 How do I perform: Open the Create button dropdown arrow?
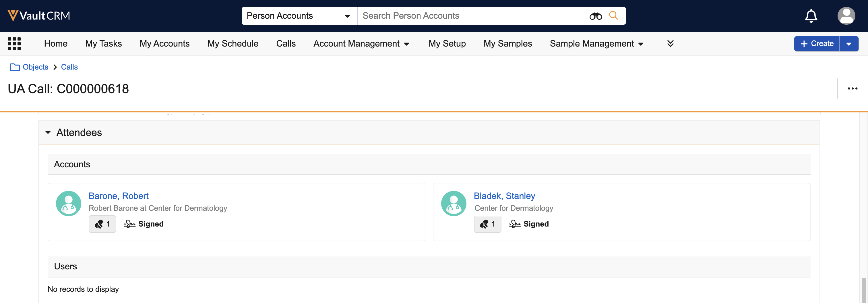pos(848,44)
